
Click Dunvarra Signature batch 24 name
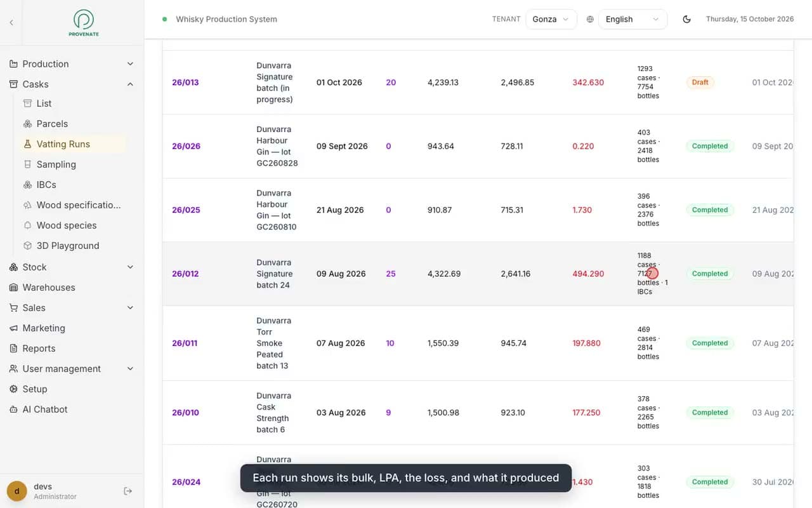point(275,274)
